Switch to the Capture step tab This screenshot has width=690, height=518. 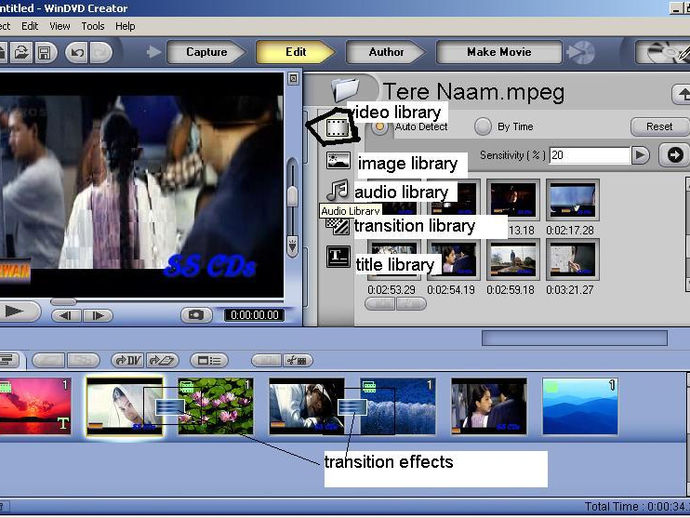pos(206,52)
